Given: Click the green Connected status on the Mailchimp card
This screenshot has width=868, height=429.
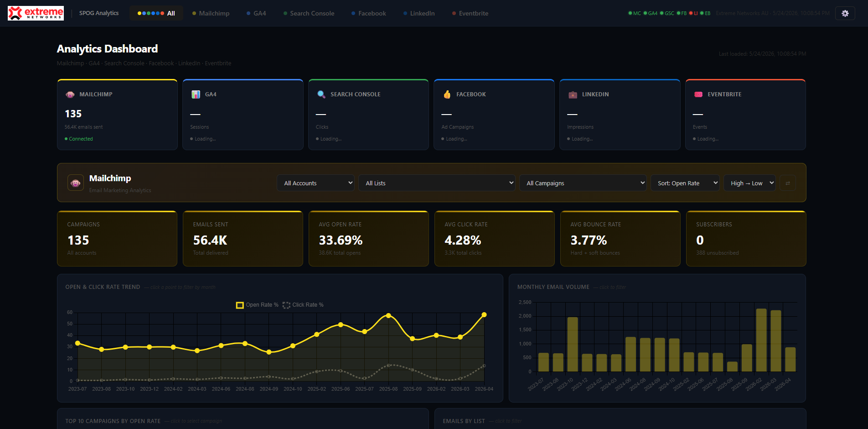Looking at the screenshot, I should [x=79, y=139].
